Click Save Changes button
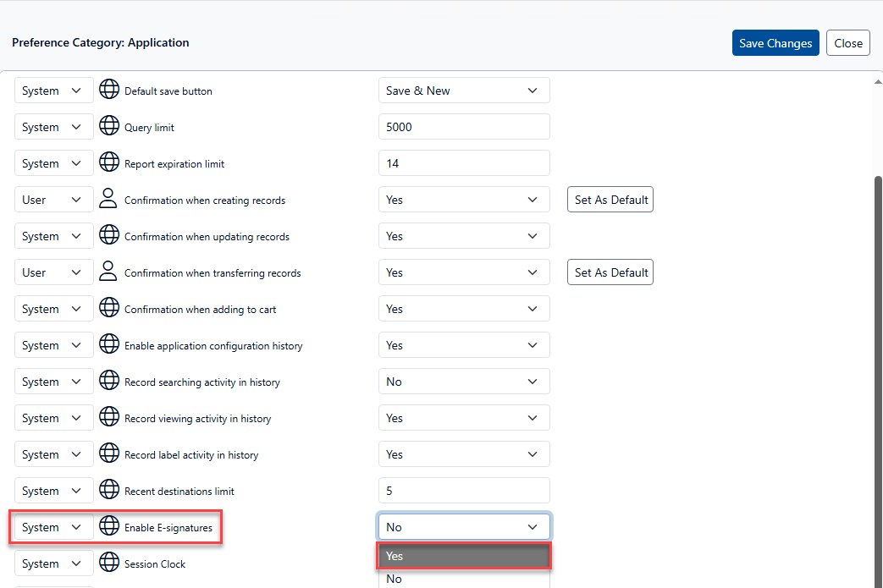Viewport: 883px width, 588px height. click(775, 43)
